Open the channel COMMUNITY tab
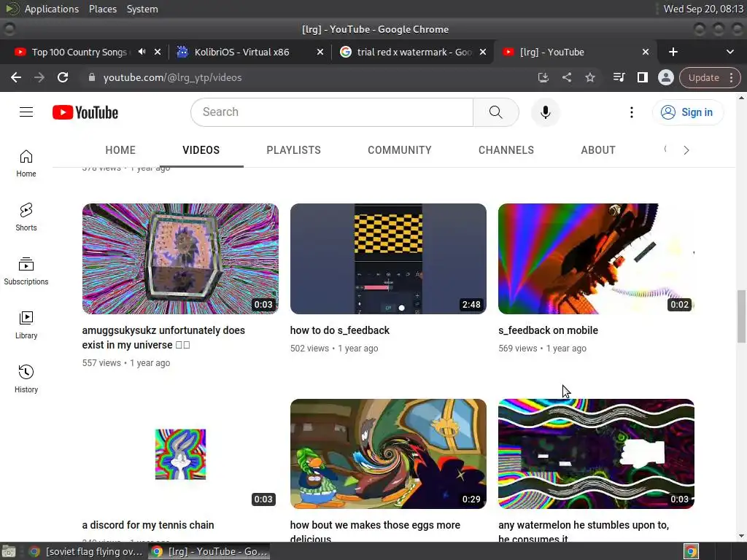The width and height of the screenshot is (747, 560). [x=399, y=150]
